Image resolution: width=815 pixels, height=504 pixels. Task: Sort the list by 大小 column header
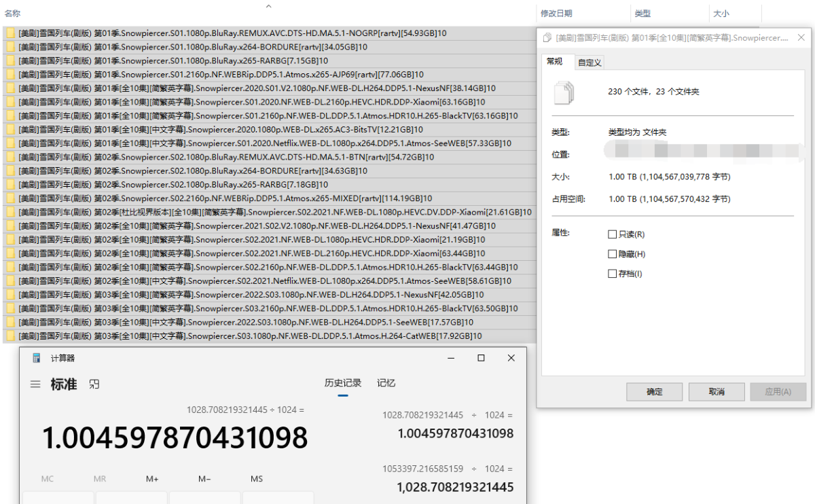pos(720,14)
